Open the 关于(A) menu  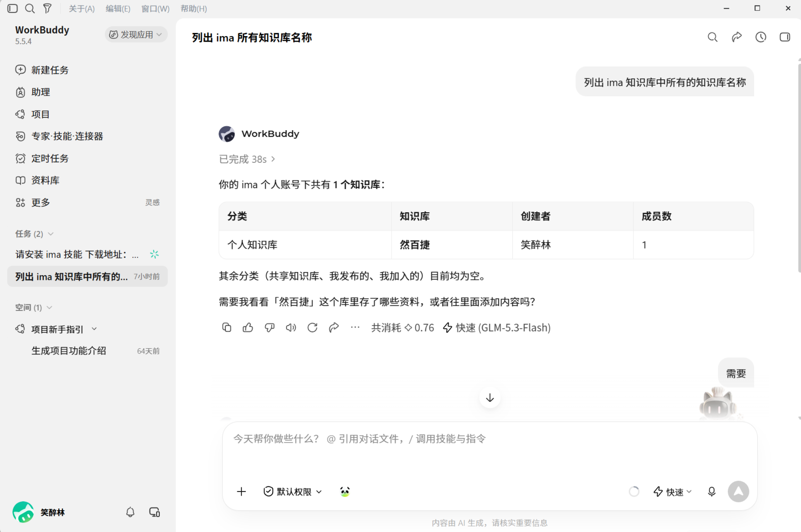[81, 8]
